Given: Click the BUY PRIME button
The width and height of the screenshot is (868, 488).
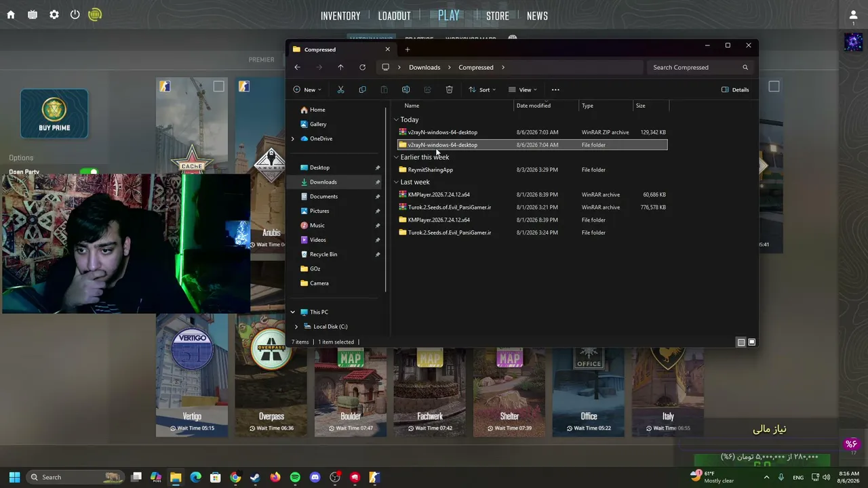Looking at the screenshot, I should (54, 114).
